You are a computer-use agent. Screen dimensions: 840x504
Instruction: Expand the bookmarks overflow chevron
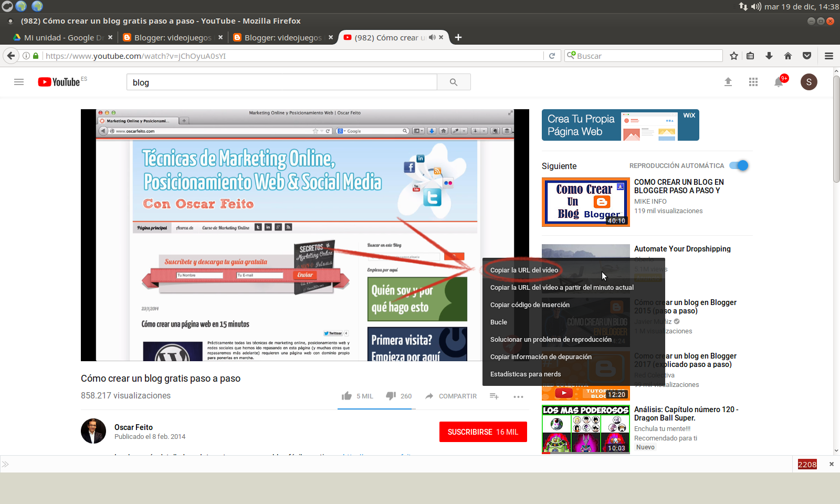pyautogui.click(x=6, y=464)
